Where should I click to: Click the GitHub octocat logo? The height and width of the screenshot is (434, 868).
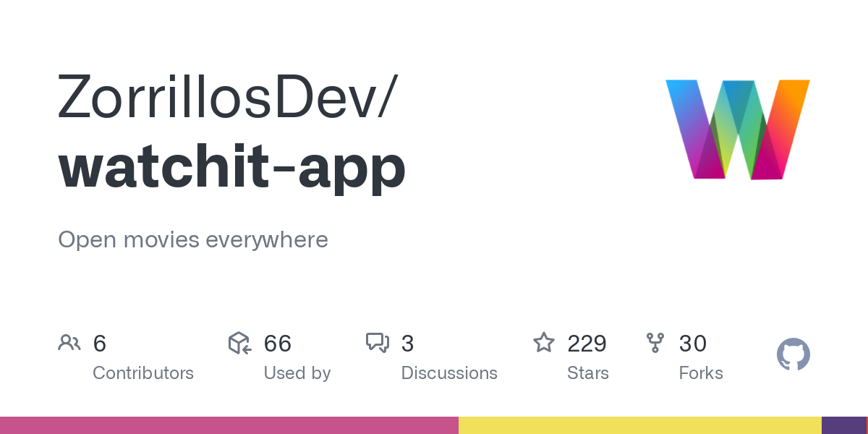click(x=793, y=354)
